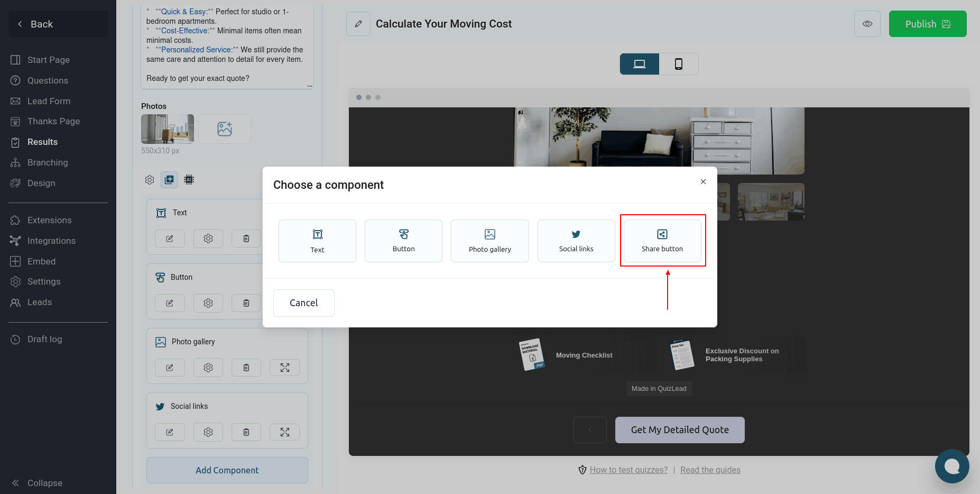Expand the Photo gallery component
Screen dimensions: 980x494
pos(284,368)
